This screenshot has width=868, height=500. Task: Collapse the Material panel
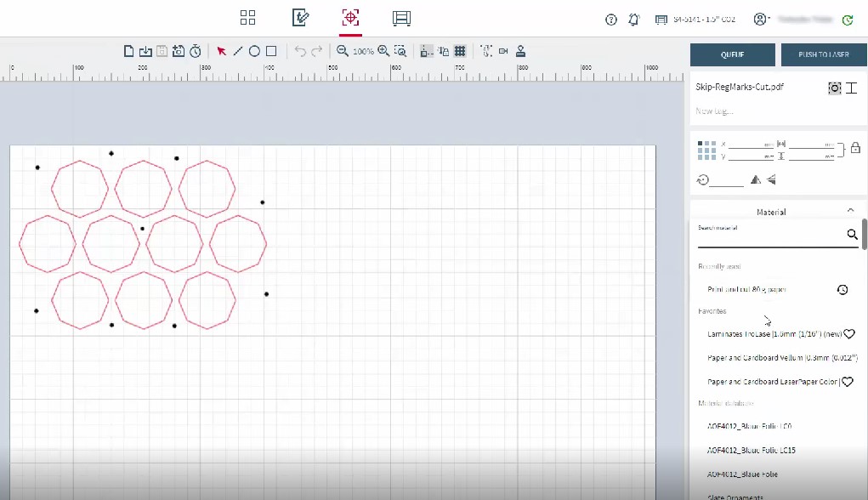pyautogui.click(x=850, y=211)
